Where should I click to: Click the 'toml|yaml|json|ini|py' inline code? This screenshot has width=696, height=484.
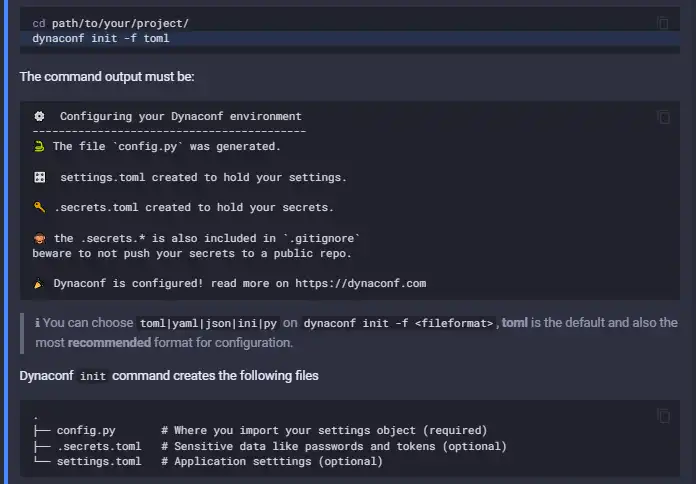[208, 323]
